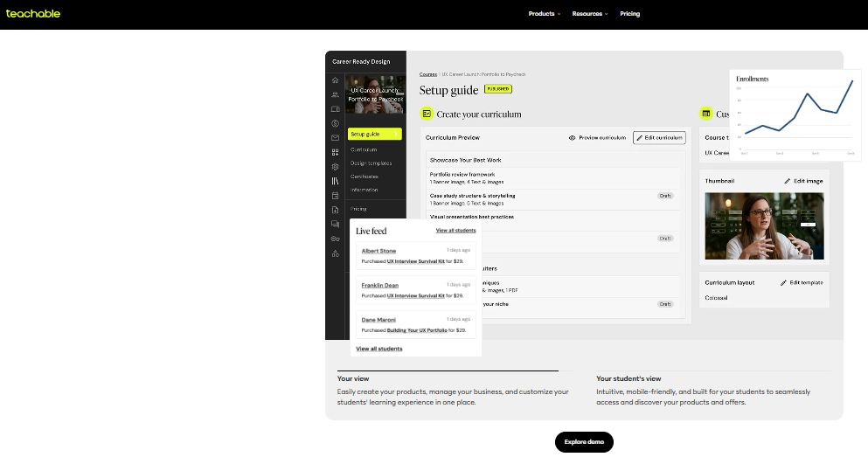Select the eye icon next to Preview curriculum

[x=573, y=138]
